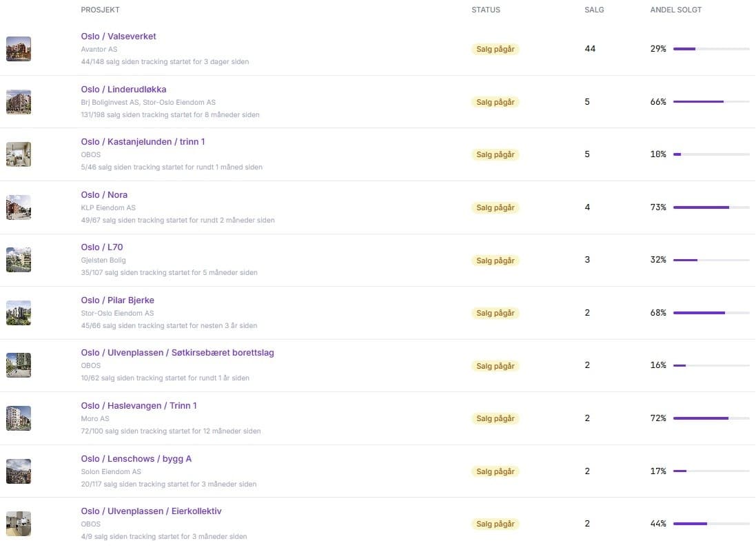The height and width of the screenshot is (552, 756).
Task: Click Valseverket's 29% sold progress bar
Action: [711, 49]
